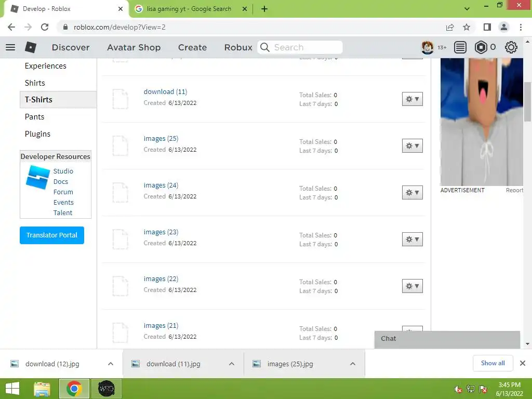The width and height of the screenshot is (532, 399).
Task: Open the navbar settings gear icon
Action: [x=511, y=47]
